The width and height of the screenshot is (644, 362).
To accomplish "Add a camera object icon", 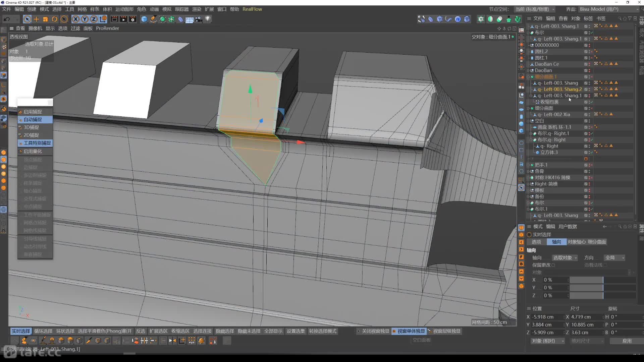I will click(x=199, y=19).
